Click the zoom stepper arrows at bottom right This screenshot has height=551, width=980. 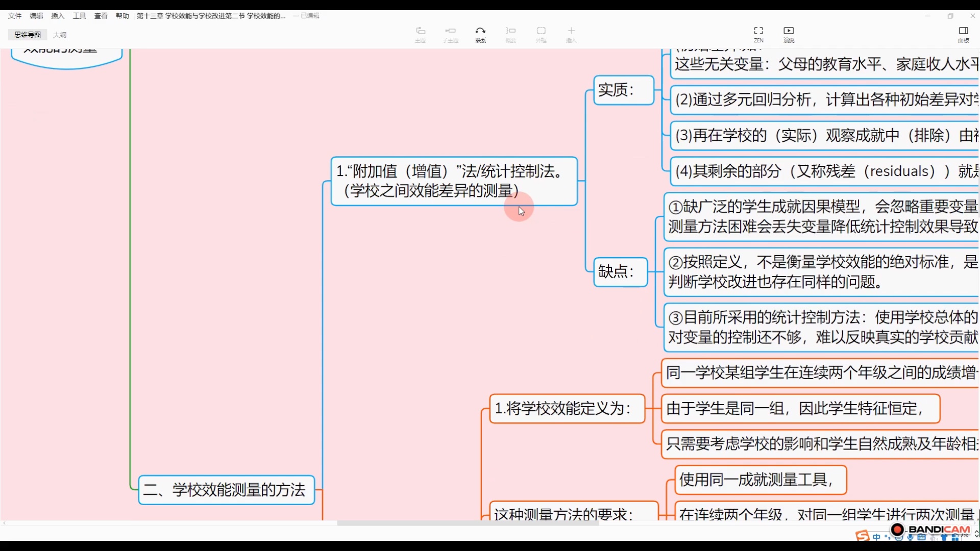976,534
